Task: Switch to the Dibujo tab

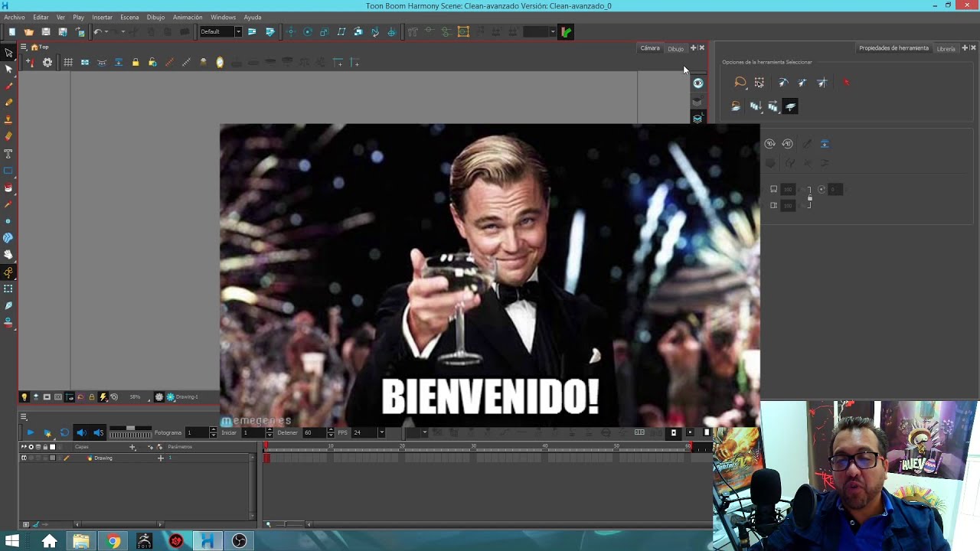Action: pos(675,49)
